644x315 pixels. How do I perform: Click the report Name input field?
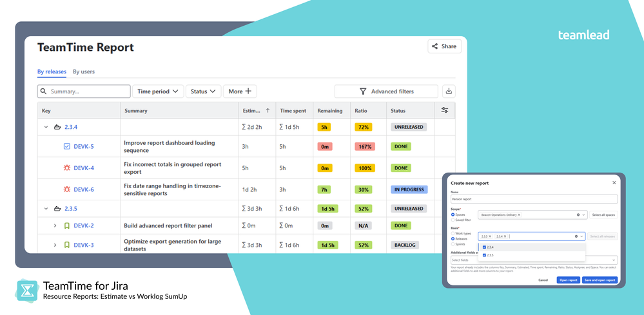(534, 199)
